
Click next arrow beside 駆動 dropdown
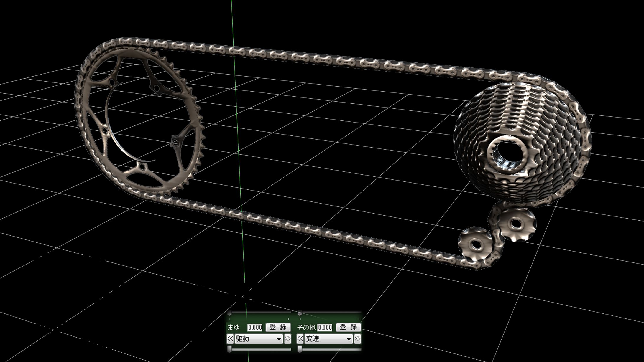point(287,339)
